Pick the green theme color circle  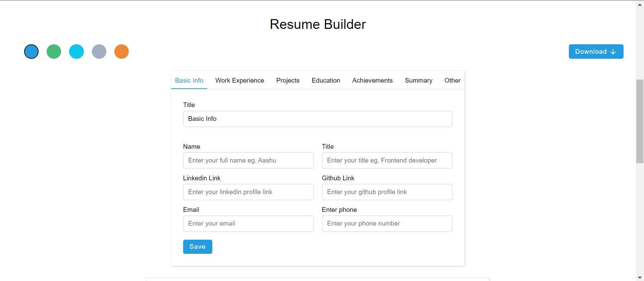pyautogui.click(x=54, y=52)
